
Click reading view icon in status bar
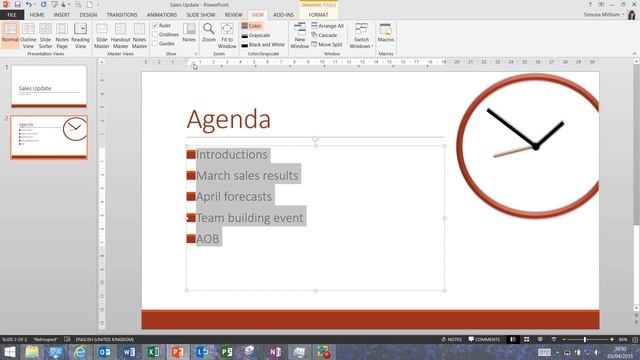coord(540,339)
